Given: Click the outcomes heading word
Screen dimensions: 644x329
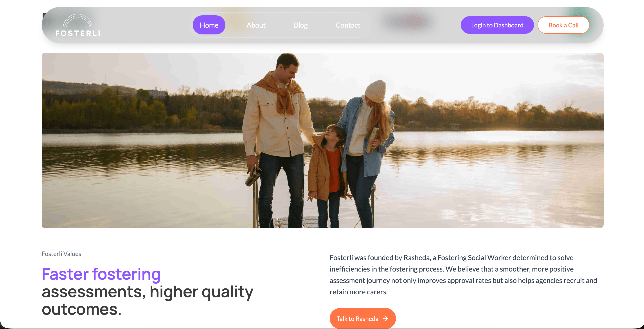Looking at the screenshot, I should click(81, 309).
